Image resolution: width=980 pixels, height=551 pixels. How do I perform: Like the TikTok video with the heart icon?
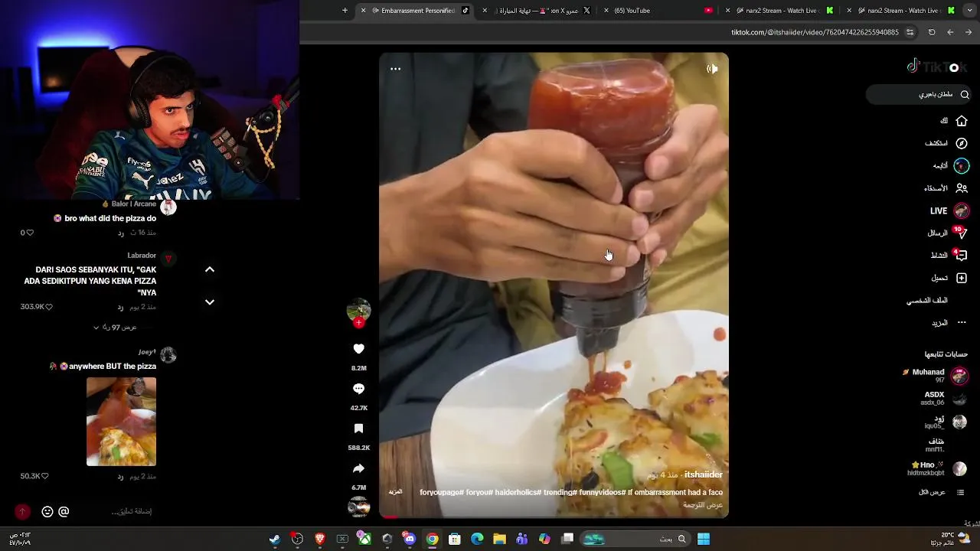(358, 349)
